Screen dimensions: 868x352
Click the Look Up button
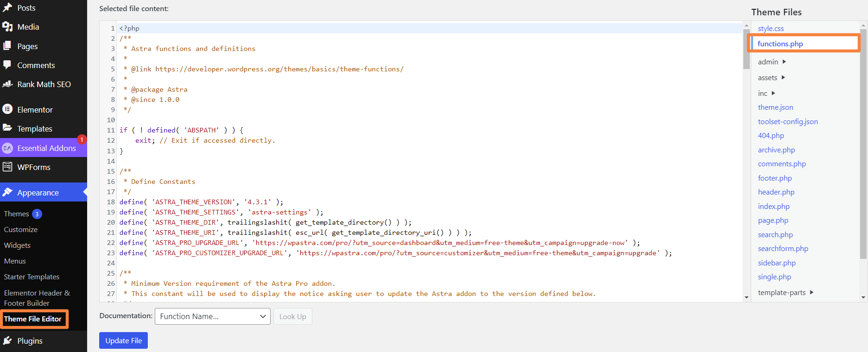[293, 316]
